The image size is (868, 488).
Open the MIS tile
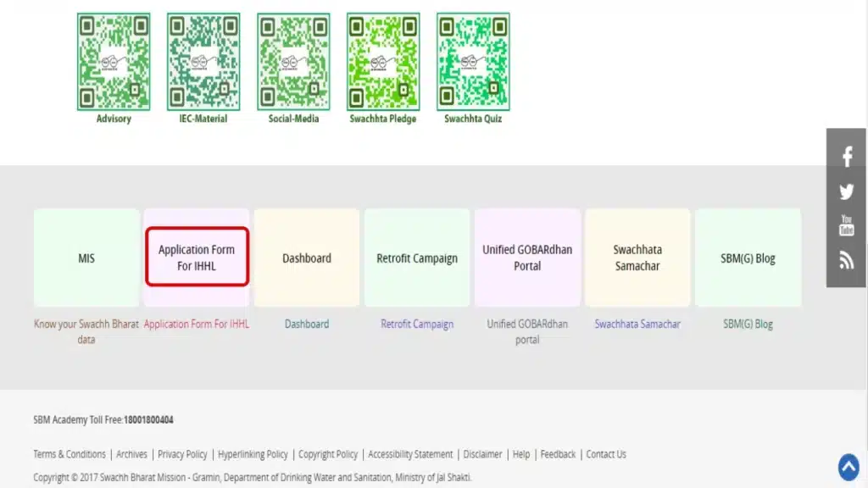pos(86,258)
